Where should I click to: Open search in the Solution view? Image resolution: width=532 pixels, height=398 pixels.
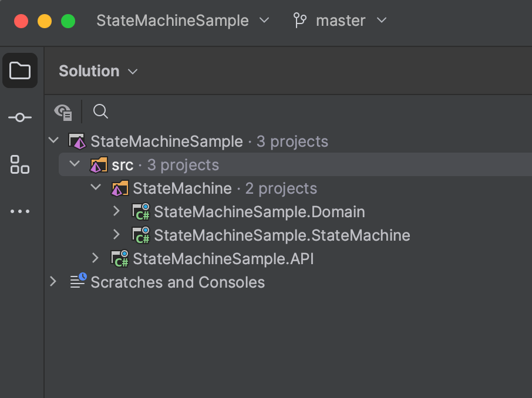point(100,112)
